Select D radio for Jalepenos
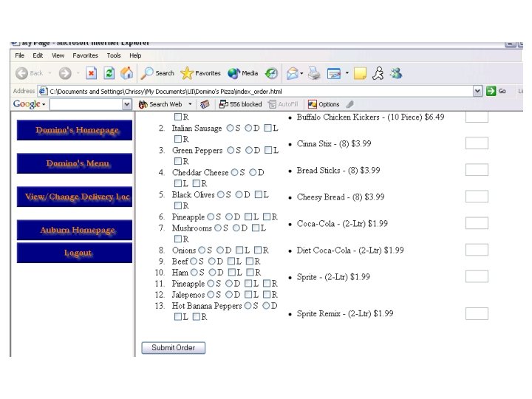532x399 pixels. point(229,295)
